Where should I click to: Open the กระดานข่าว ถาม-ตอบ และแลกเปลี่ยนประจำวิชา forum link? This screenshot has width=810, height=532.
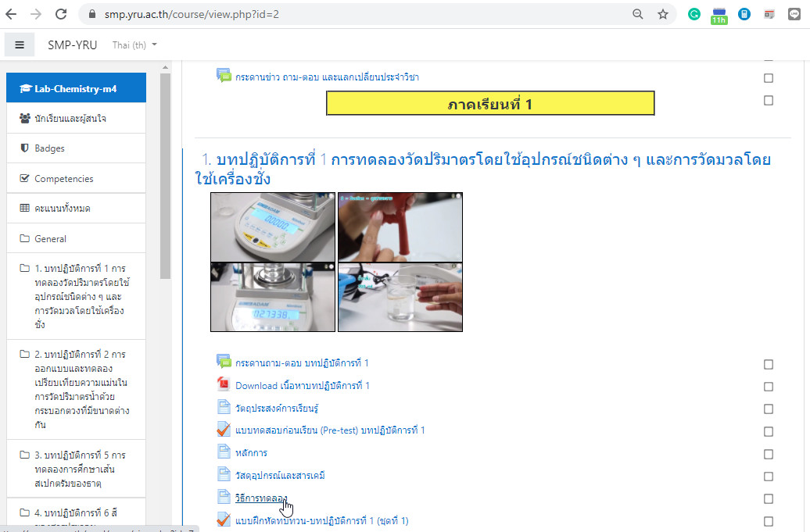[327, 77]
